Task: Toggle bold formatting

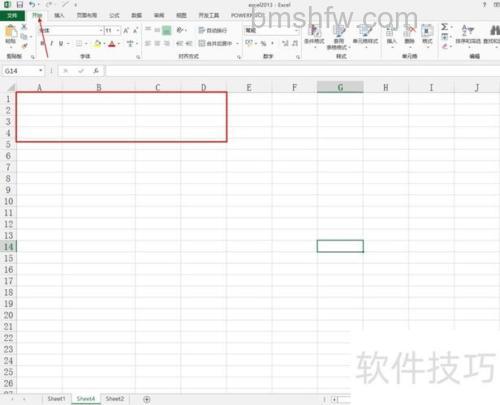Action: [x=43, y=44]
